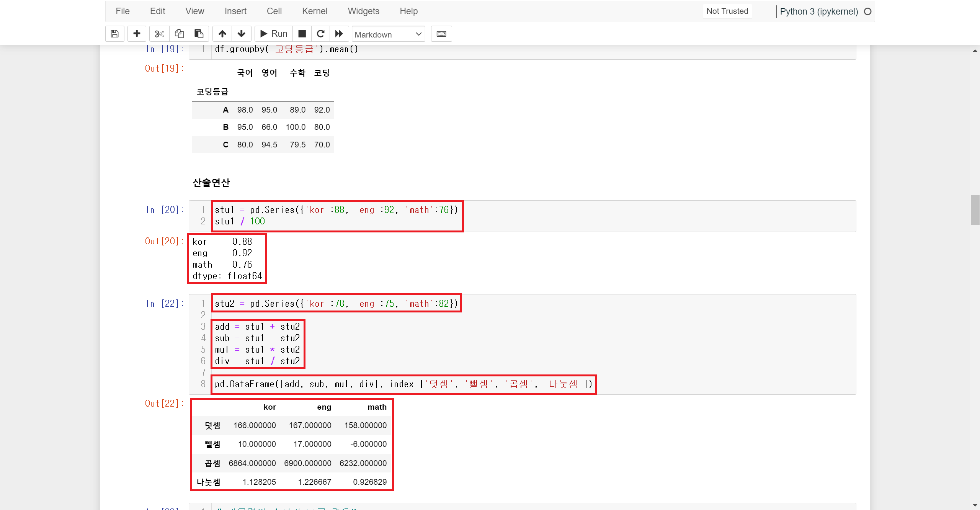Viewport: 980px width, 510px height.
Task: Insert a cell below with the plus icon
Action: (137, 34)
